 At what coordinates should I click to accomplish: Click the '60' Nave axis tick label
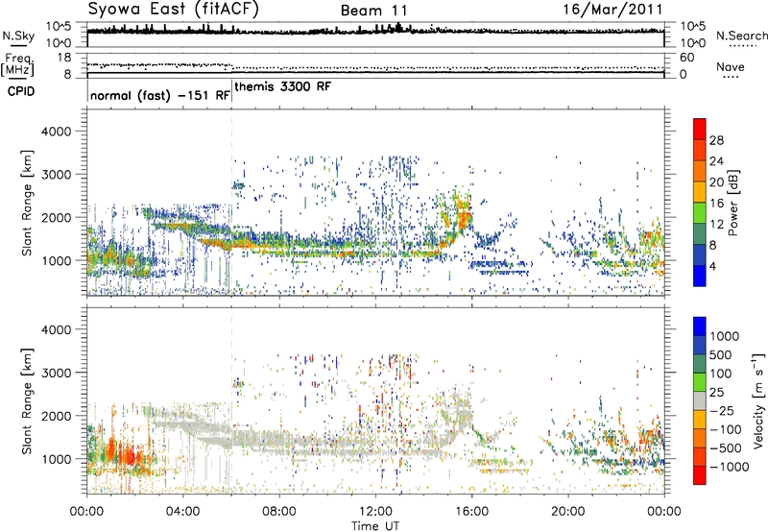coord(686,58)
